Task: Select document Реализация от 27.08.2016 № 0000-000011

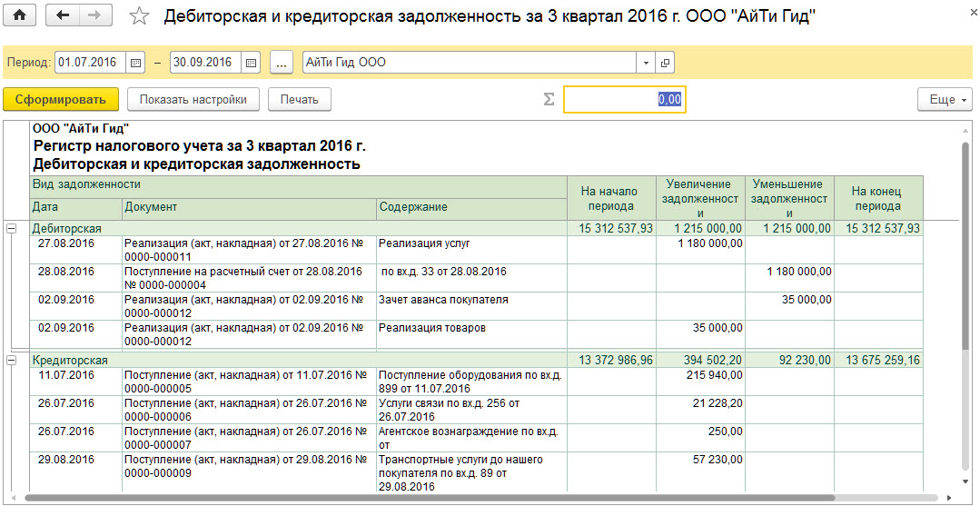Action: (250, 250)
